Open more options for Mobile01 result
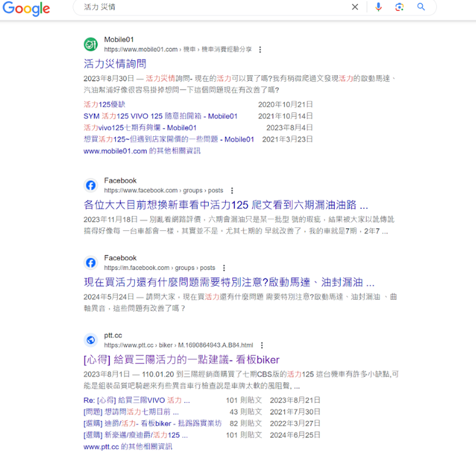Image resolution: width=476 pixels, height=460 pixels. (260, 49)
